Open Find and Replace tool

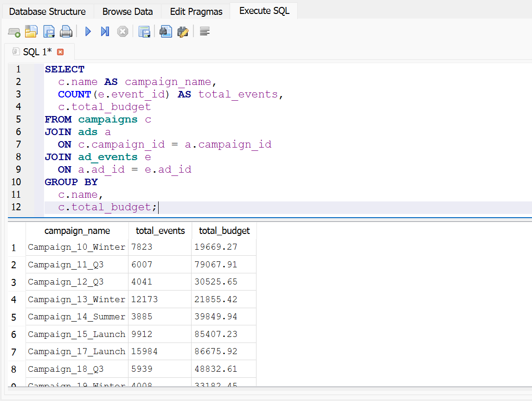(x=183, y=32)
